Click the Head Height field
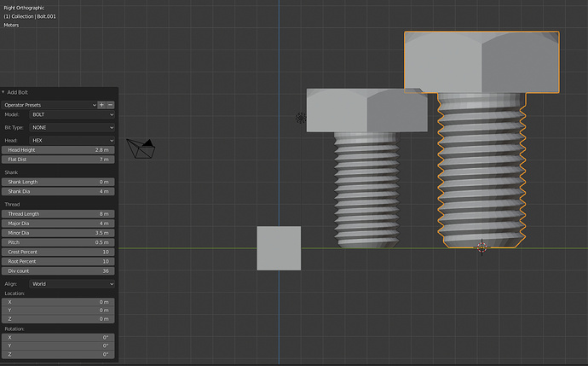The width and height of the screenshot is (588, 366). 58,150
